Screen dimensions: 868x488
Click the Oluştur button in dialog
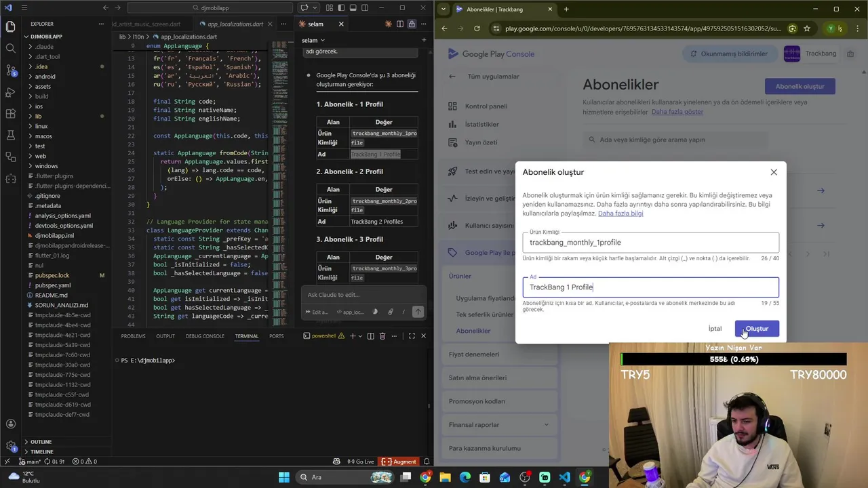tap(757, 329)
